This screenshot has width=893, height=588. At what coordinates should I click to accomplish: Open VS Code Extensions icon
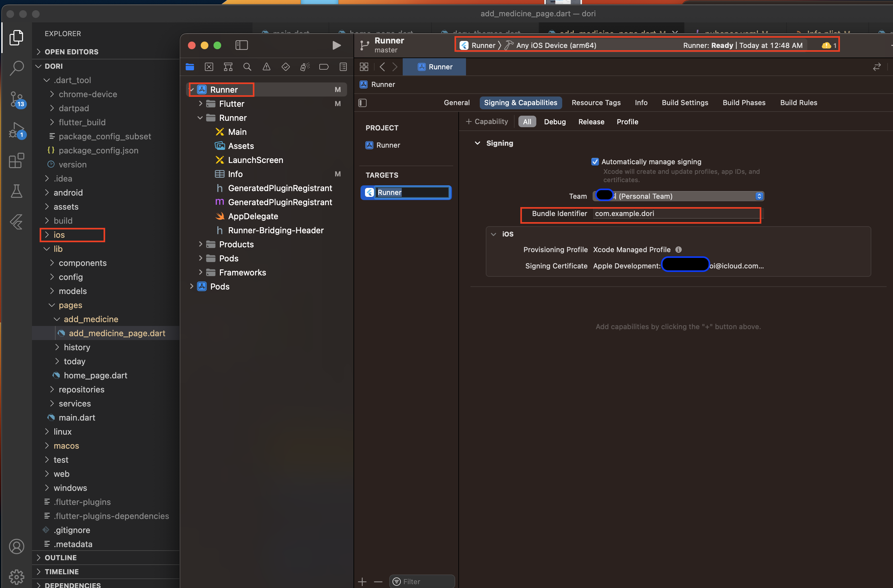tap(17, 161)
